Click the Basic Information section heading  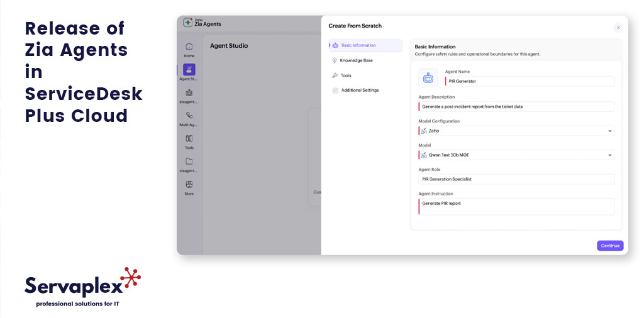(435, 47)
